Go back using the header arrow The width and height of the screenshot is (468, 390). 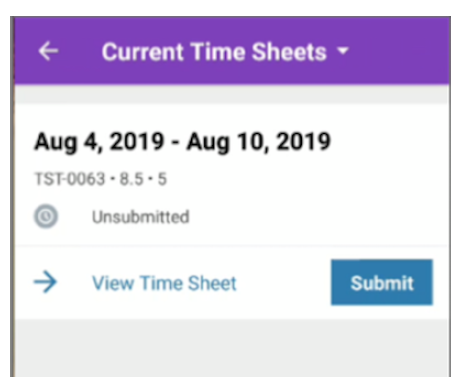49,51
